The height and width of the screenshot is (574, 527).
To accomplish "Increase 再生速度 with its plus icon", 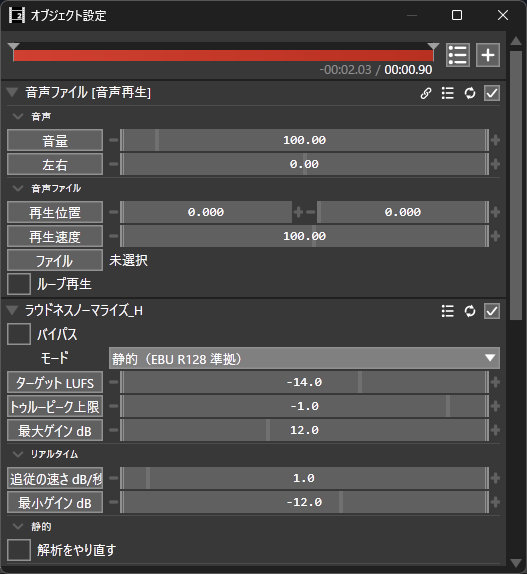I will (495, 236).
